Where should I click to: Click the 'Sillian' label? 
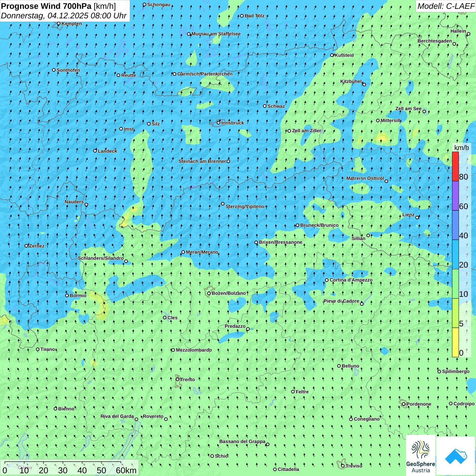click(358, 238)
